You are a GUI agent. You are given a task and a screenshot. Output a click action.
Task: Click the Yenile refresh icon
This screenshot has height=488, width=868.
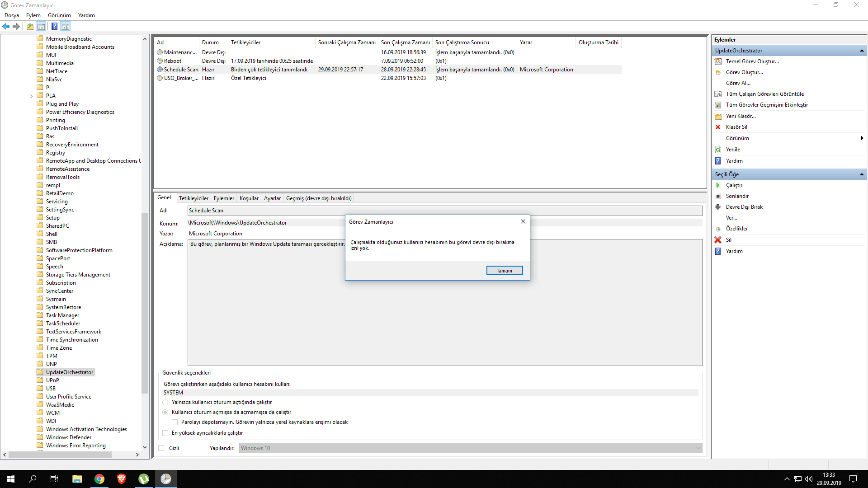718,150
